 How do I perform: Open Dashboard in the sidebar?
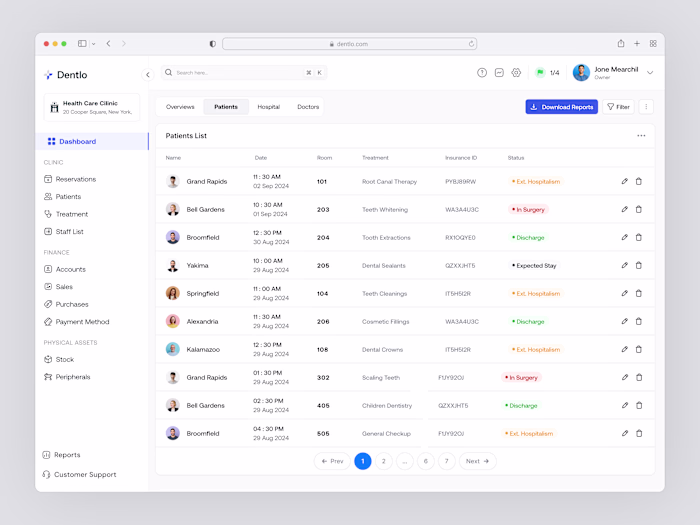pos(92,142)
